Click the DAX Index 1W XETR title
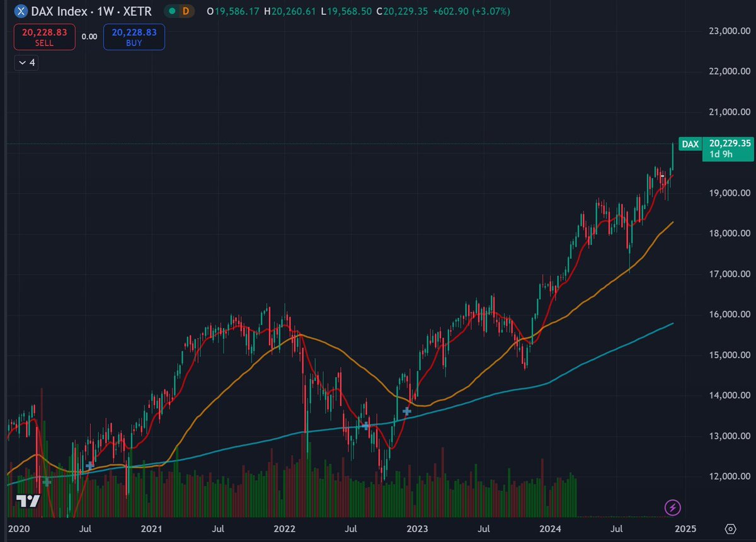The width and height of the screenshot is (756, 542). [91, 11]
